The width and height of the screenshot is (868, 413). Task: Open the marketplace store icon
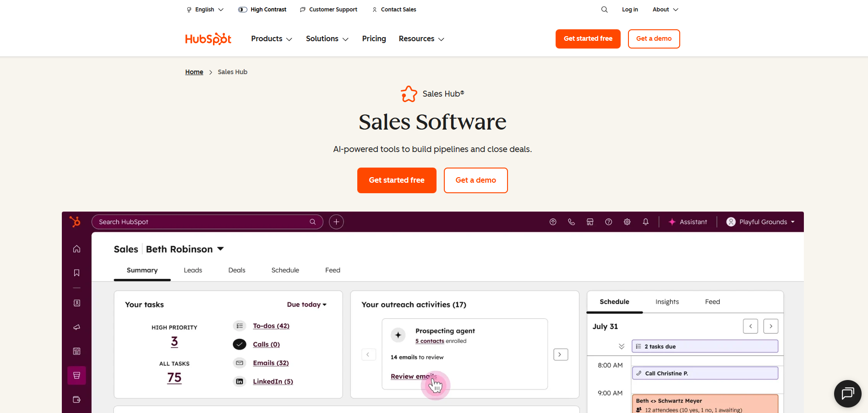coord(590,222)
